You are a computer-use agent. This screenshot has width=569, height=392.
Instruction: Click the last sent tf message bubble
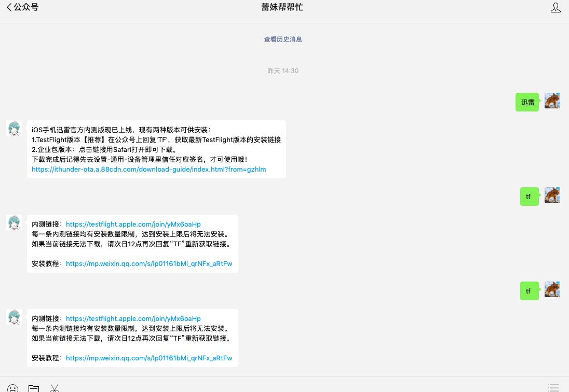[529, 291]
